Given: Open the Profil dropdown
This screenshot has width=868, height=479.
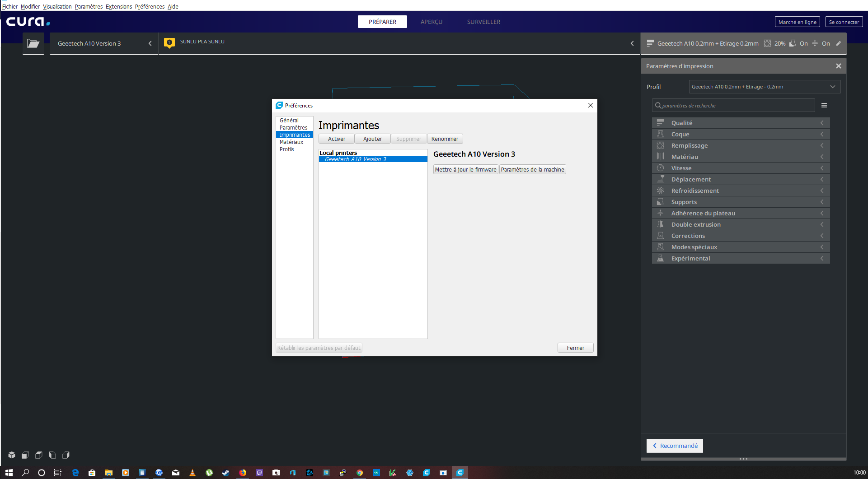Looking at the screenshot, I should point(765,87).
